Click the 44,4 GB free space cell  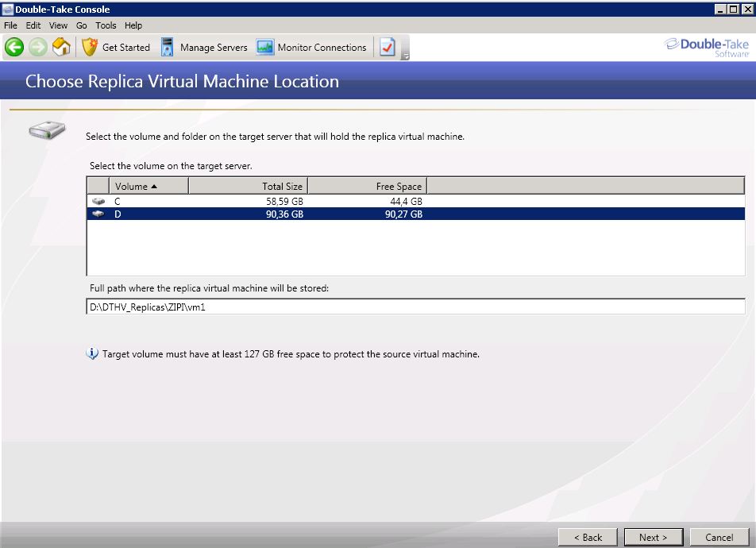tap(406, 201)
